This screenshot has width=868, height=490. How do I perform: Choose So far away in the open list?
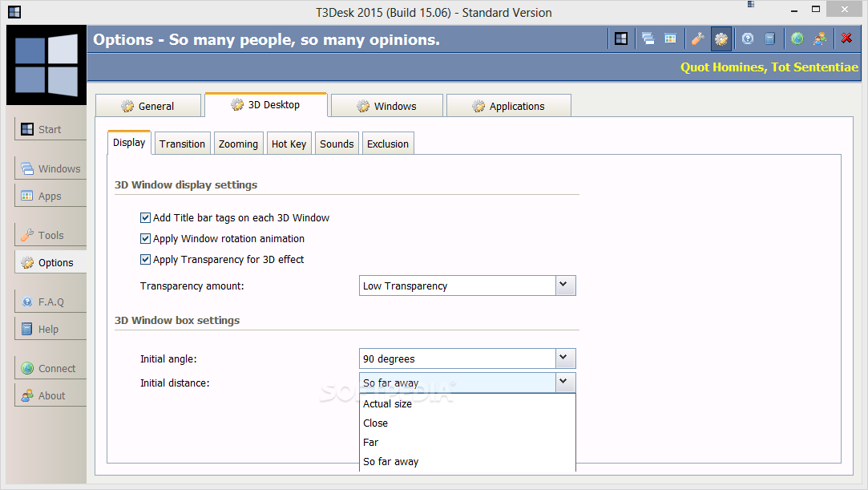tap(467, 462)
